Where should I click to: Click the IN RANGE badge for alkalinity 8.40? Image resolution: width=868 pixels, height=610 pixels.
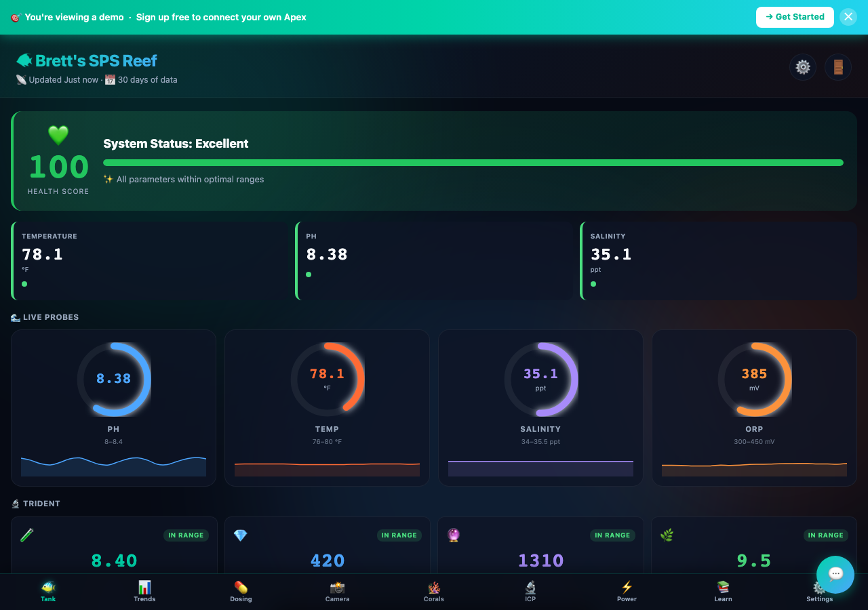point(186,535)
